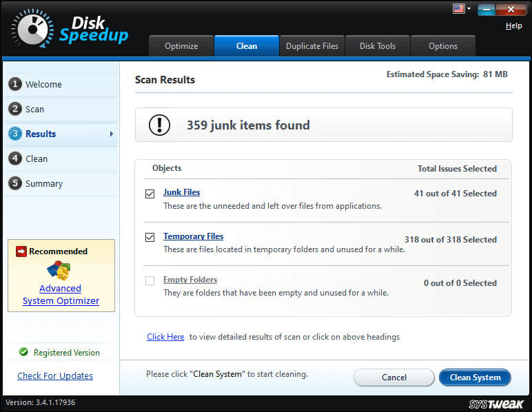
Task: Expand the Results step arrow
Action: point(112,134)
